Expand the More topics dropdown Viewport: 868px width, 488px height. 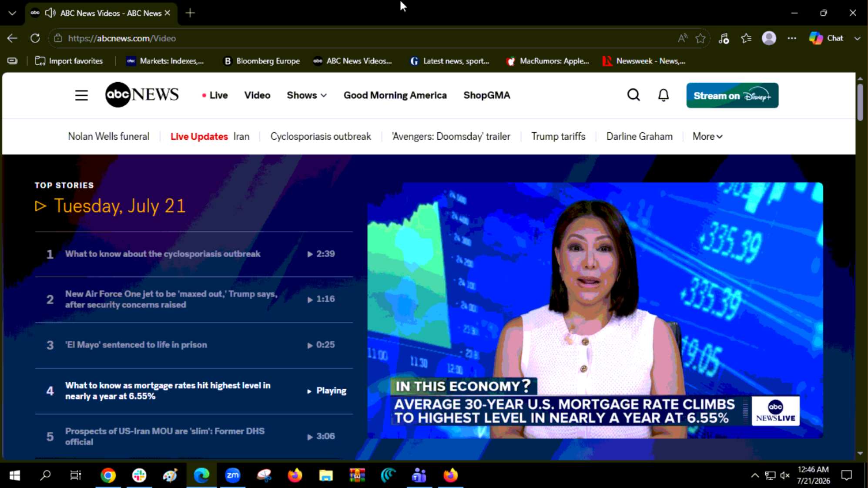pos(707,137)
